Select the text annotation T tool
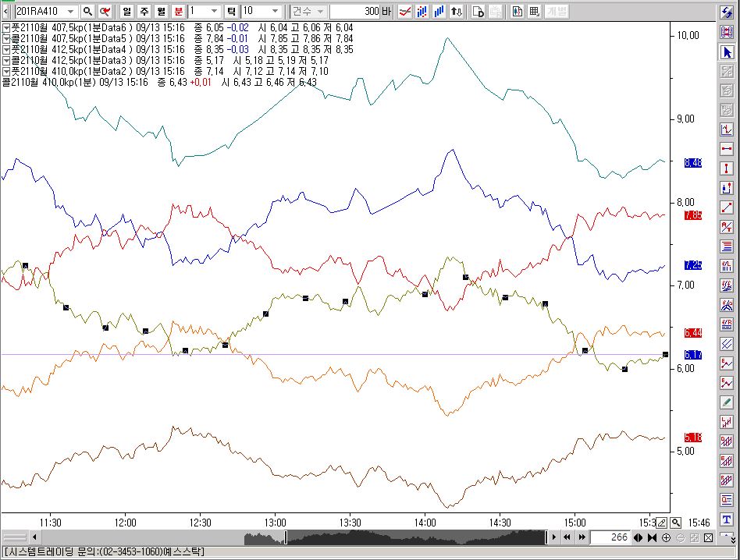 (728, 519)
